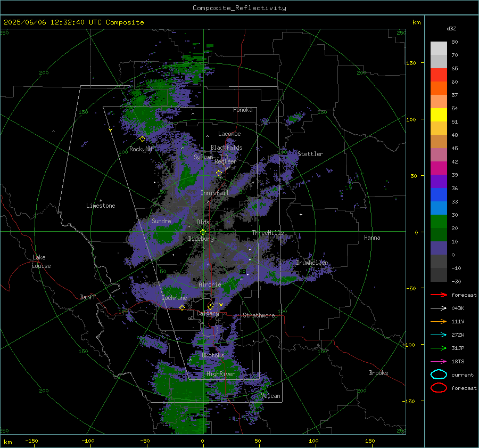Image resolution: width=479 pixels, height=448 pixels.
Task: Click the Cochrane city label
Action: 174,298
